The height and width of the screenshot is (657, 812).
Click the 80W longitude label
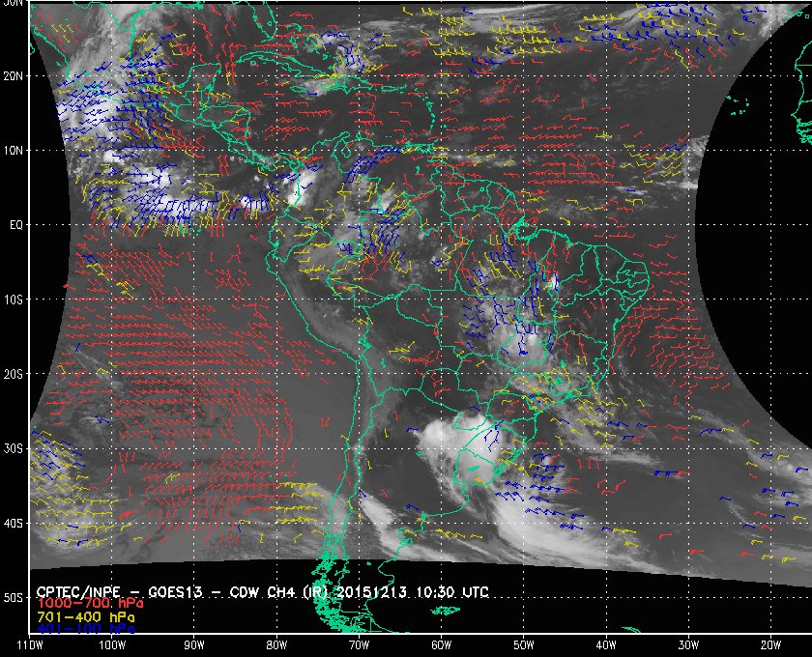pos(276,645)
